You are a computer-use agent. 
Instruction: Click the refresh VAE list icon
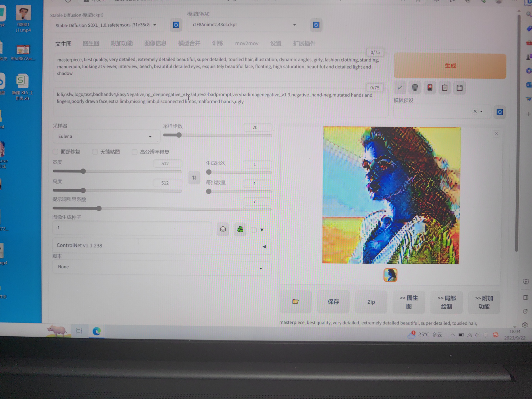pyautogui.click(x=316, y=25)
